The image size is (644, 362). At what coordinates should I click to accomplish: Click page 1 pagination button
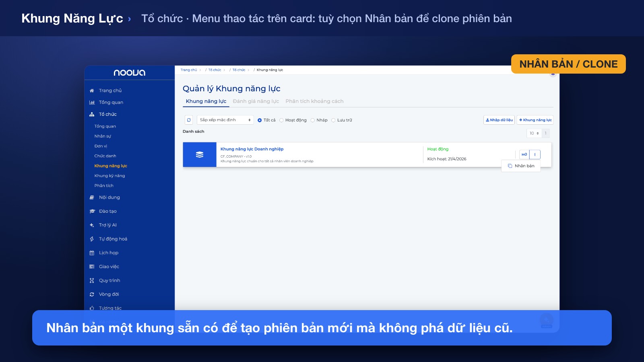[546, 133]
